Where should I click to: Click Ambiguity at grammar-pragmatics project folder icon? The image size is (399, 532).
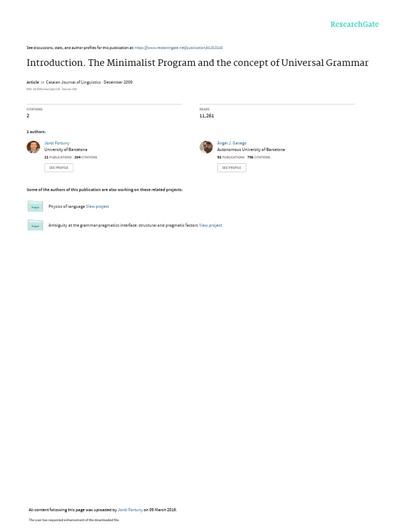(35, 225)
